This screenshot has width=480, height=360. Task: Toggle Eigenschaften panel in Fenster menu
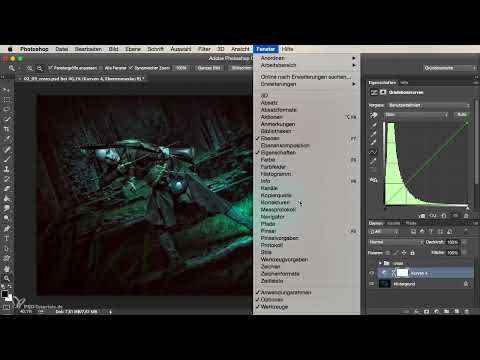pyautogui.click(x=306, y=152)
